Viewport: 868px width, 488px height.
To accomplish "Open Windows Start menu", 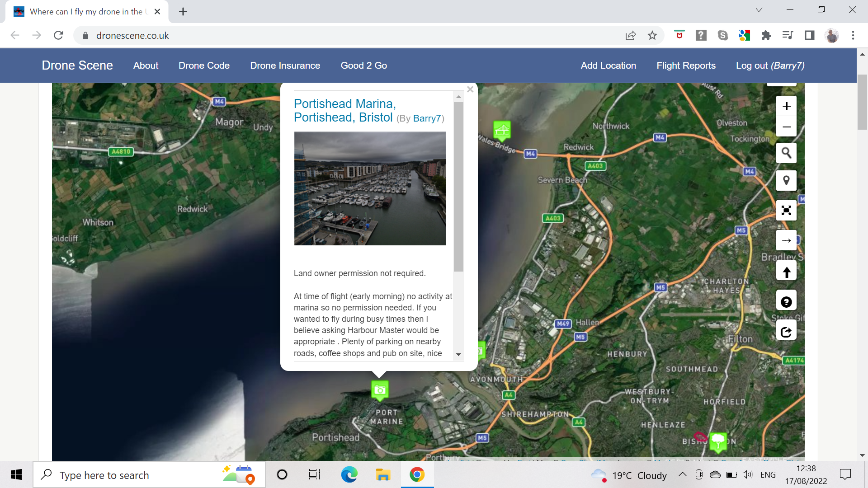I will click(16, 474).
